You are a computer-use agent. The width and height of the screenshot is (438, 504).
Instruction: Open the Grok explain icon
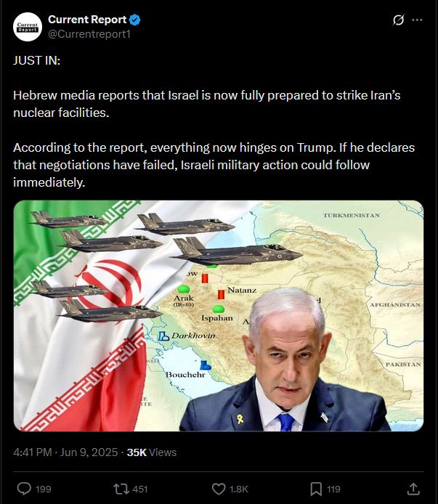coord(398,20)
